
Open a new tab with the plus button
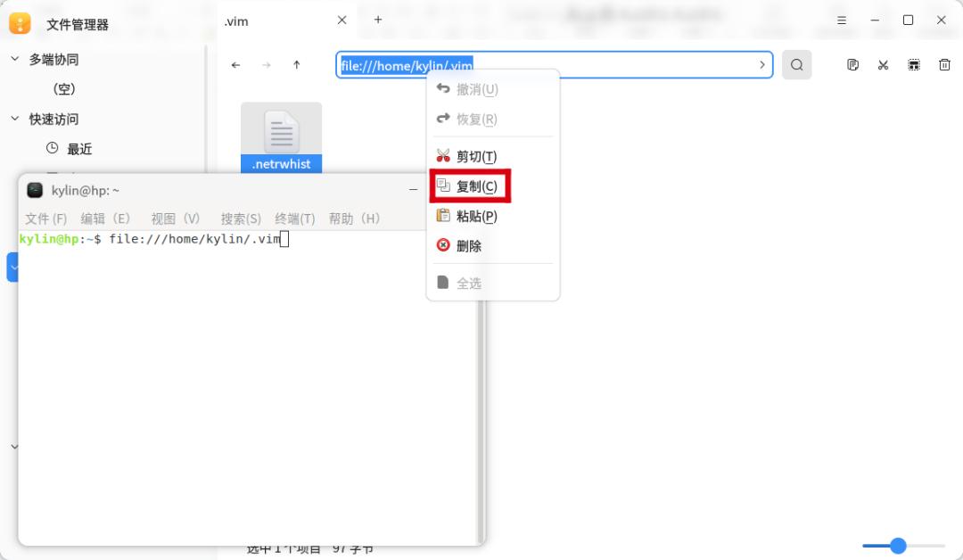[x=377, y=19]
